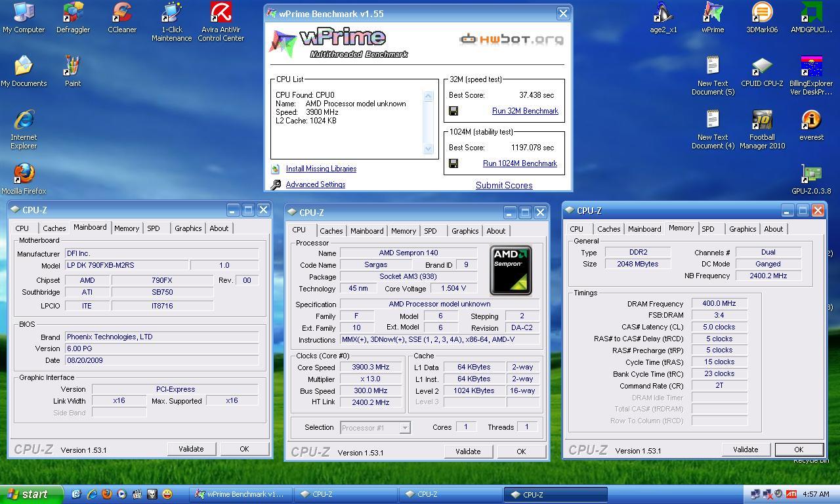
Task: Open Internet Explorer desktop icon
Action: click(24, 129)
